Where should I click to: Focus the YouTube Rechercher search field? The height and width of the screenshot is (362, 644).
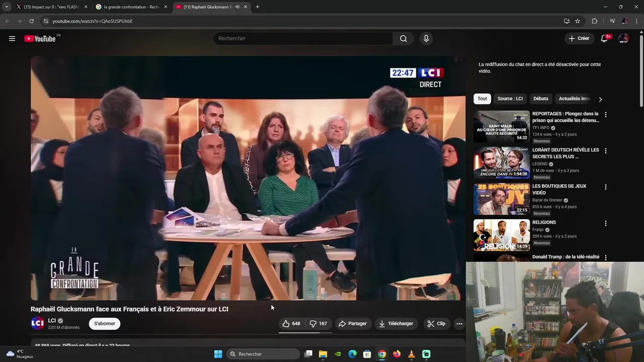coord(303,39)
